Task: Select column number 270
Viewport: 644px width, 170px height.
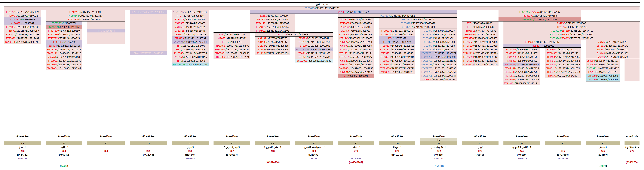Action: click(356, 151)
